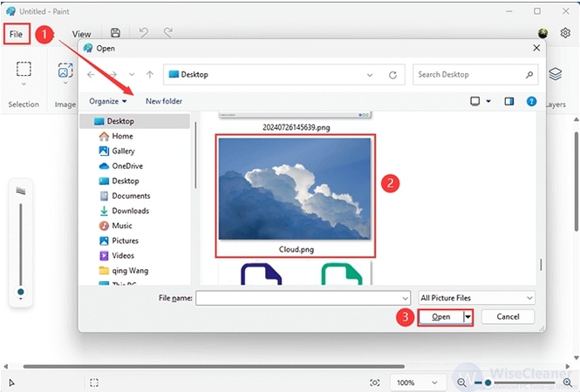
Task: Click the fit-to-window icon in status bar
Action: click(x=375, y=382)
